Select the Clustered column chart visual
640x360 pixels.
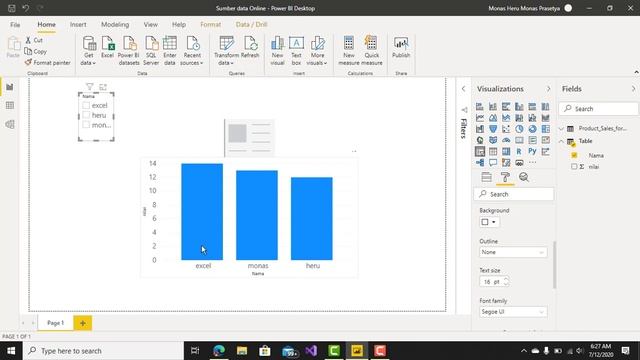click(519, 107)
